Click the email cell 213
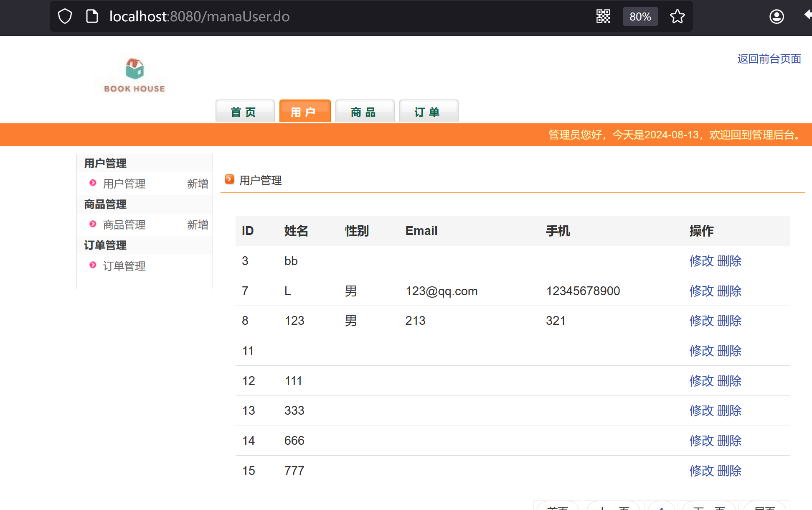The width and height of the screenshot is (812, 510). 415,321
